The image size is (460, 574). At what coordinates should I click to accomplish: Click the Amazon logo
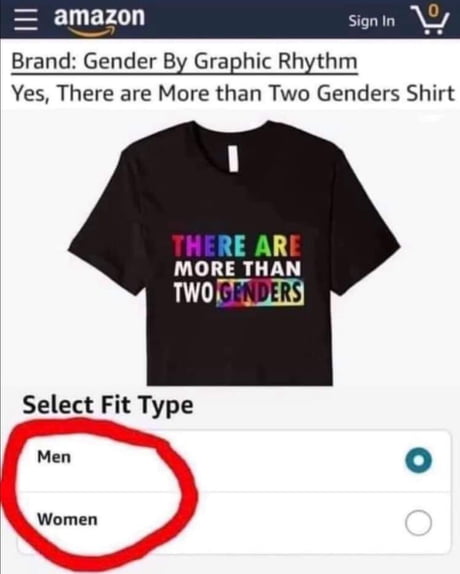point(99,21)
